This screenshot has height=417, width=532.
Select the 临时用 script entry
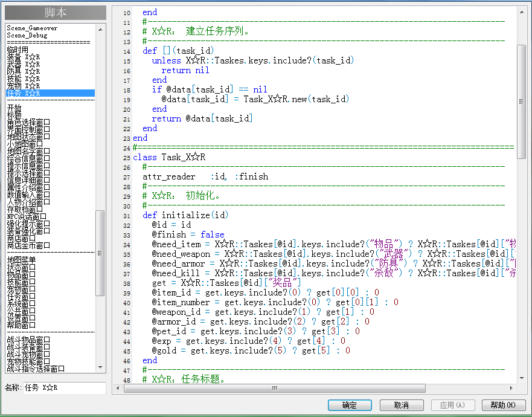(x=18, y=50)
